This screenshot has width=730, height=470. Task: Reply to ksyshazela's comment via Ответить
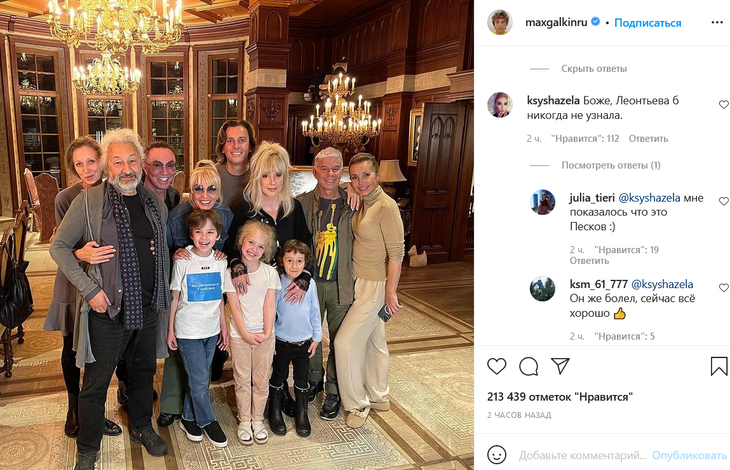(x=648, y=139)
